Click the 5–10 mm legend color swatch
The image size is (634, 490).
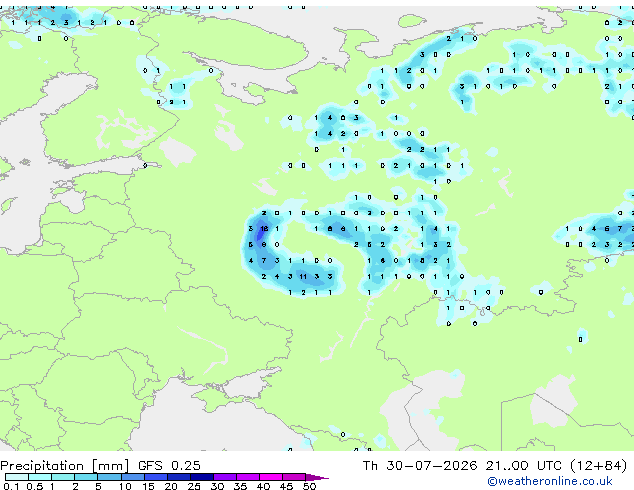[109, 477]
